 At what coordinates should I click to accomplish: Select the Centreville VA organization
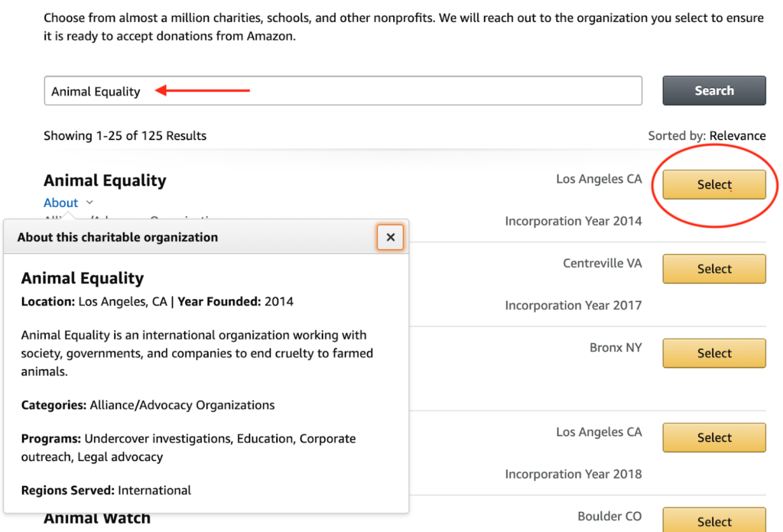714,269
